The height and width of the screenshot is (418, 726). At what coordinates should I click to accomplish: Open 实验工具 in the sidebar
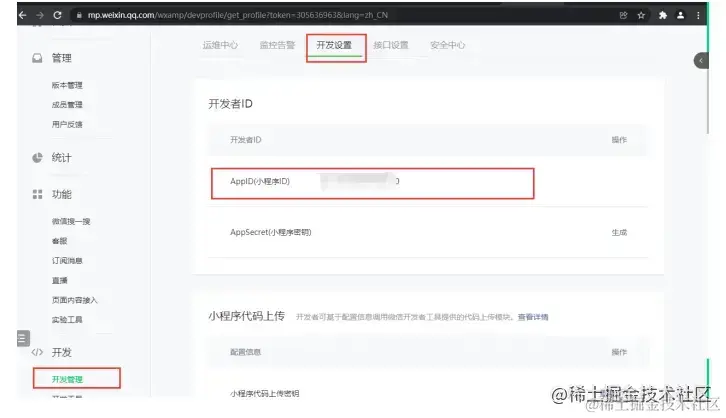[x=67, y=319]
